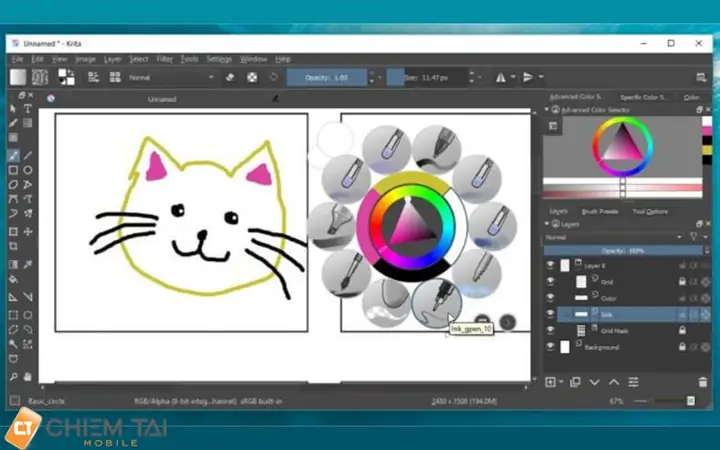
Task: Select the Elliptical Selection tool
Action: (28, 315)
